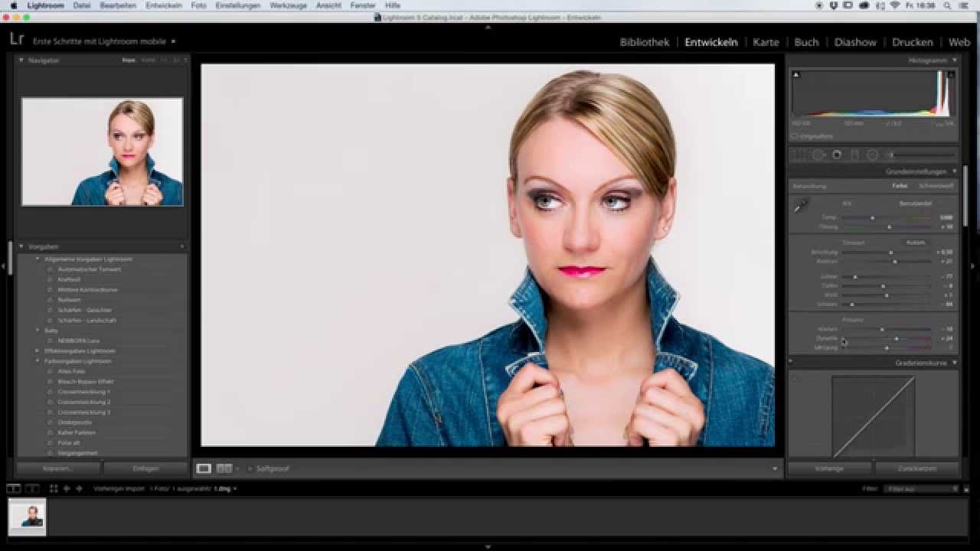980x551 pixels.
Task: Click the Lr identity plate logo
Action: (x=17, y=40)
